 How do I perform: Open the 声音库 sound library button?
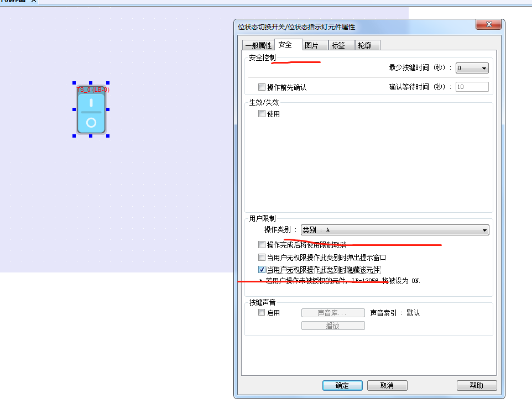[x=333, y=313]
